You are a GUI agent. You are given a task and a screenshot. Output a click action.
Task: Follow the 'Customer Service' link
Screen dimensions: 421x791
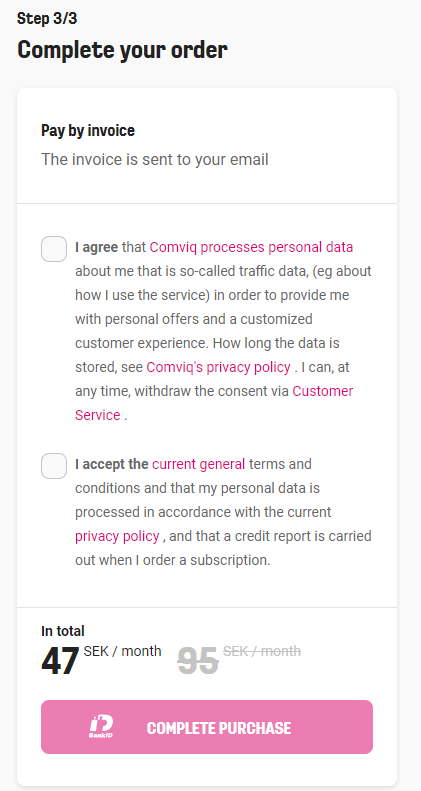tap(214, 403)
